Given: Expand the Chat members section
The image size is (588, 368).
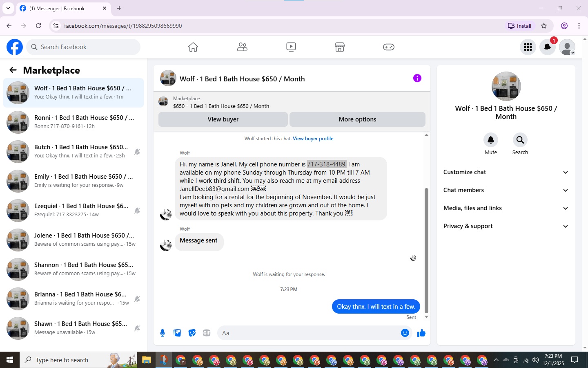Looking at the screenshot, I should tap(506, 190).
